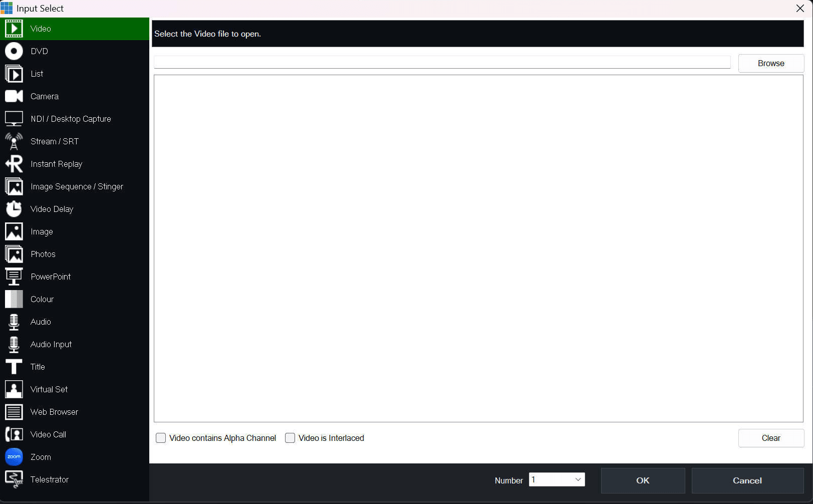813x504 pixels.
Task: Select the Stream / SRT antenna icon
Action: click(x=14, y=141)
